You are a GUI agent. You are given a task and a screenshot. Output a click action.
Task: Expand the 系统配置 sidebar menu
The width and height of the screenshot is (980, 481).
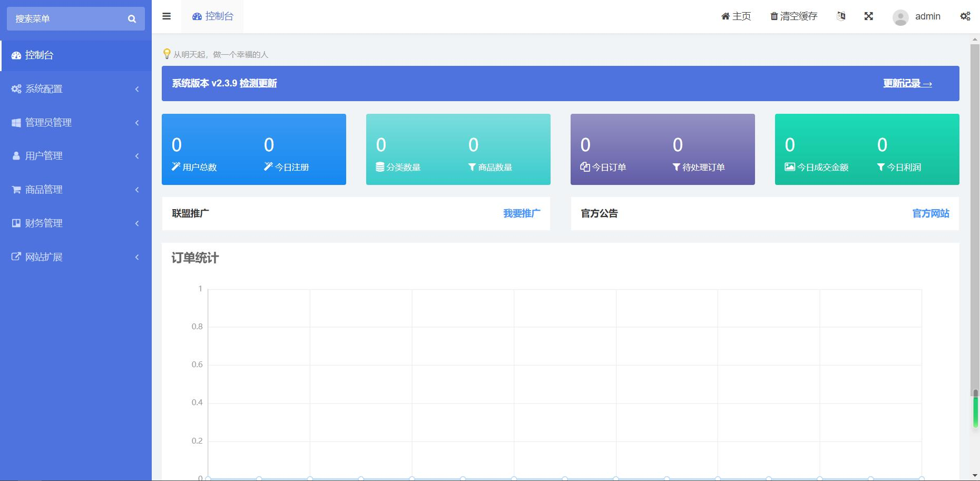75,89
